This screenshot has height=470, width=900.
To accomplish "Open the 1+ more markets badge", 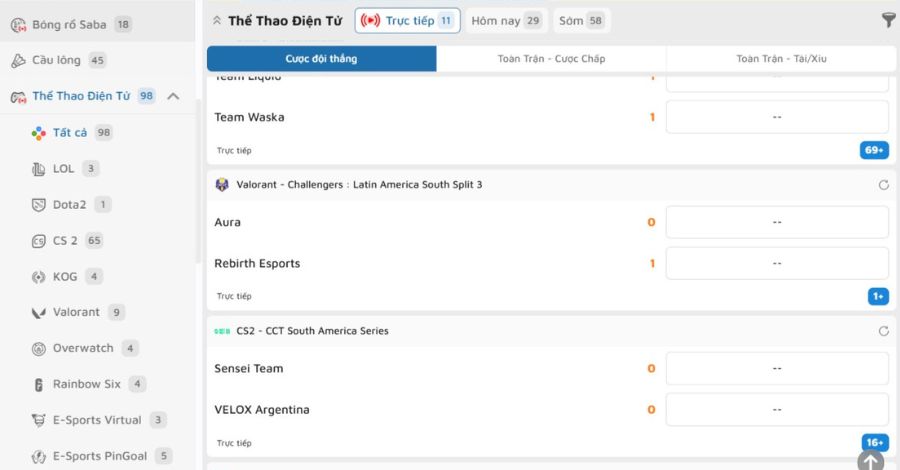I will point(878,296).
